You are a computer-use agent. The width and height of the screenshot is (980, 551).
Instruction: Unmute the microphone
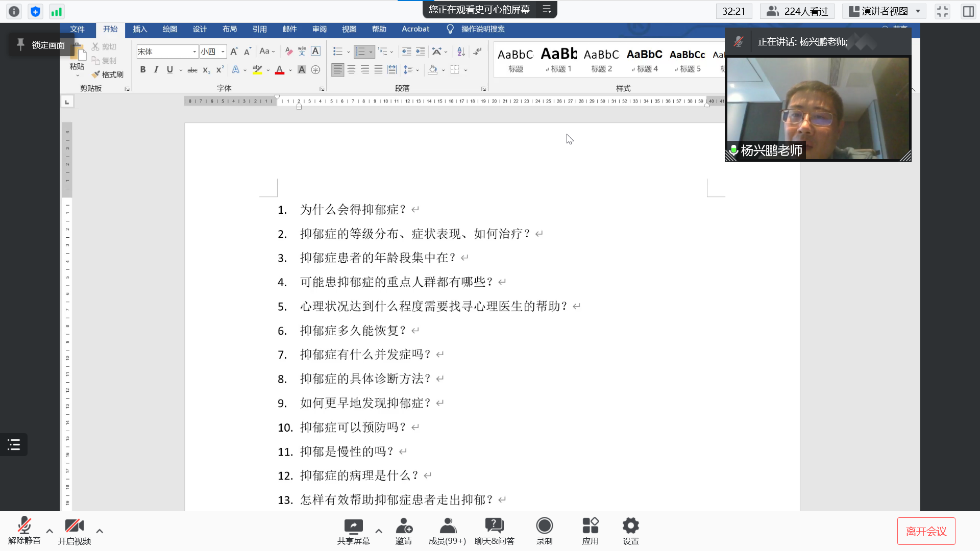click(24, 526)
